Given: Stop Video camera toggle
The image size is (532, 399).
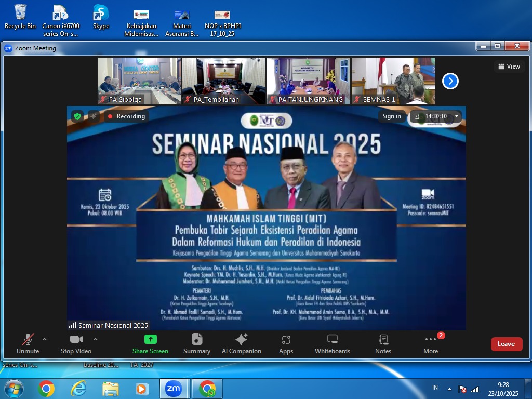Looking at the screenshot, I should [x=76, y=340].
